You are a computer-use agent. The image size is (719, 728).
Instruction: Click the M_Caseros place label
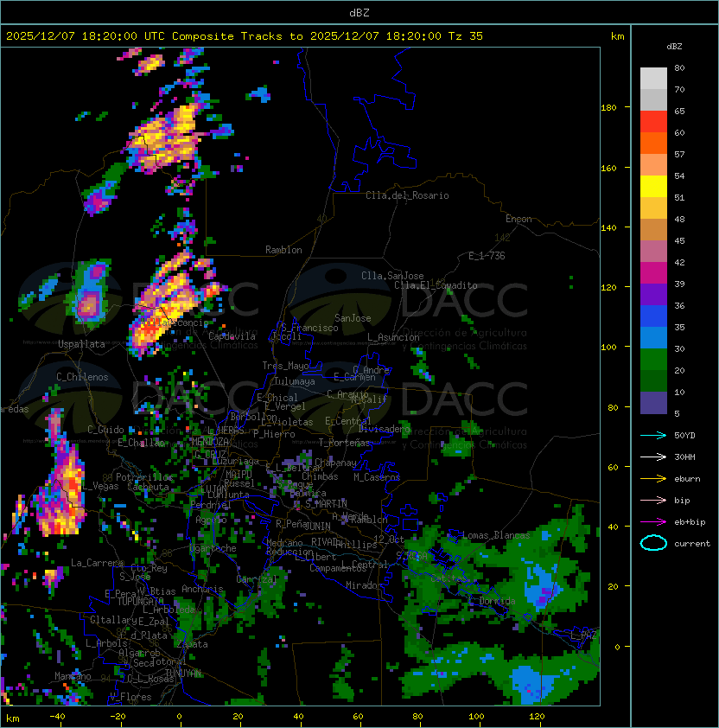coord(377,476)
